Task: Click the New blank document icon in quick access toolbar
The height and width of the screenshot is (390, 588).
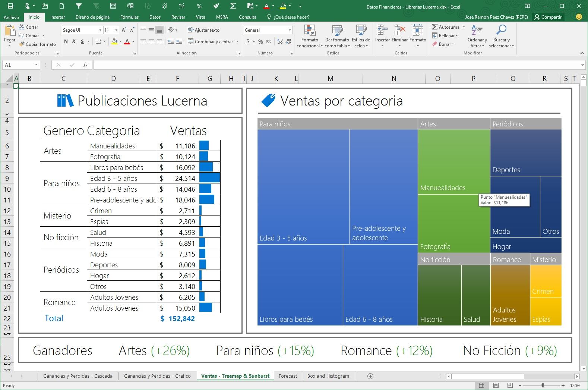Action: [x=61, y=6]
